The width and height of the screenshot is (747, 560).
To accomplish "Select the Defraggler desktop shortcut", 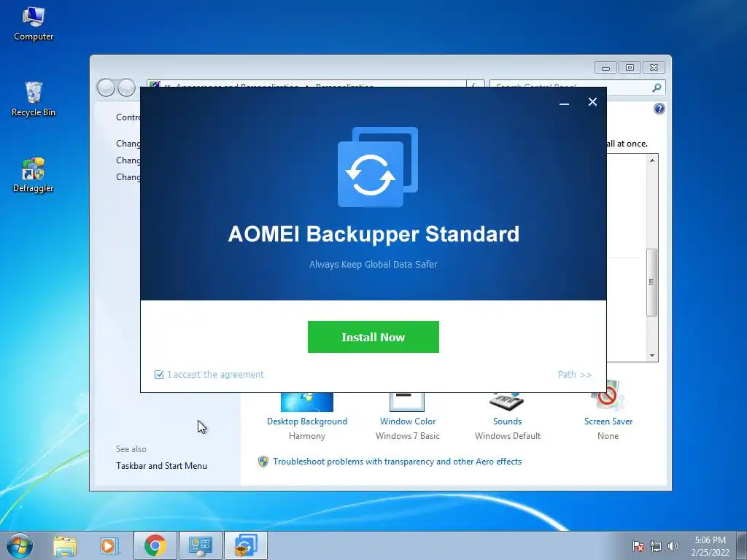I will click(x=34, y=175).
